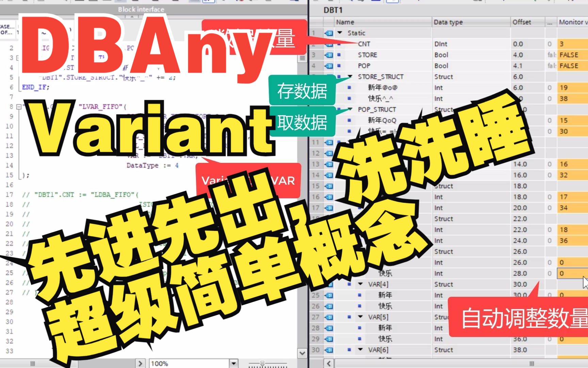Click the DBT1 horizontal scrollbar thumb
Image resolution: width=588 pixels, height=368 pixels.
pos(532,364)
